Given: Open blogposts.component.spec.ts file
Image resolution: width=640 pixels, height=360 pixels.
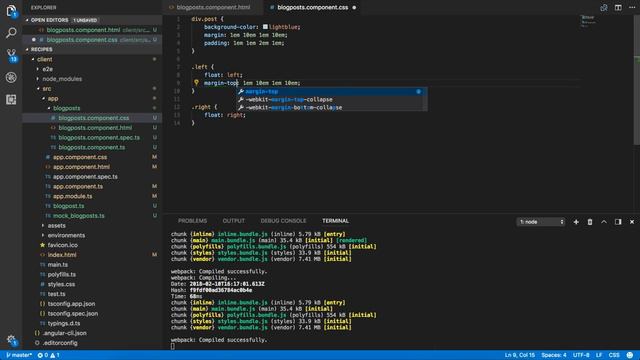Looking at the screenshot, I should click(x=92, y=138).
